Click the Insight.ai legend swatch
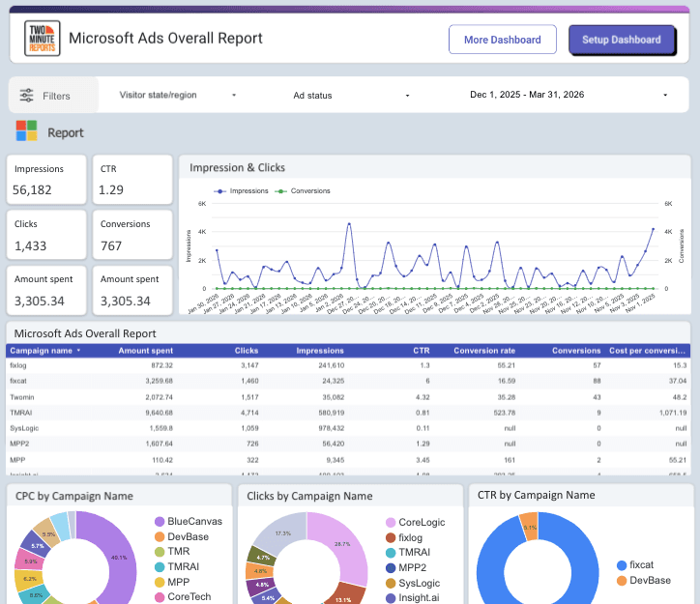The image size is (700, 604). click(391, 598)
